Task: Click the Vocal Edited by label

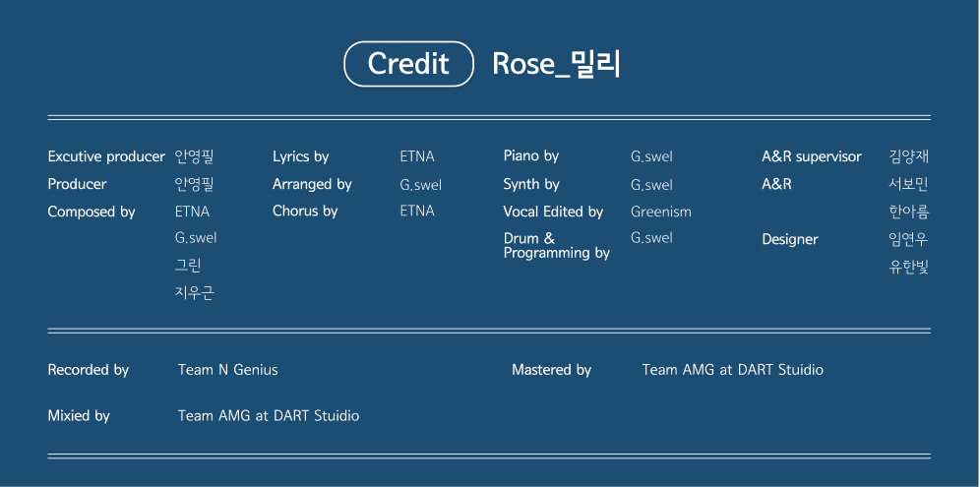Action: tap(553, 212)
